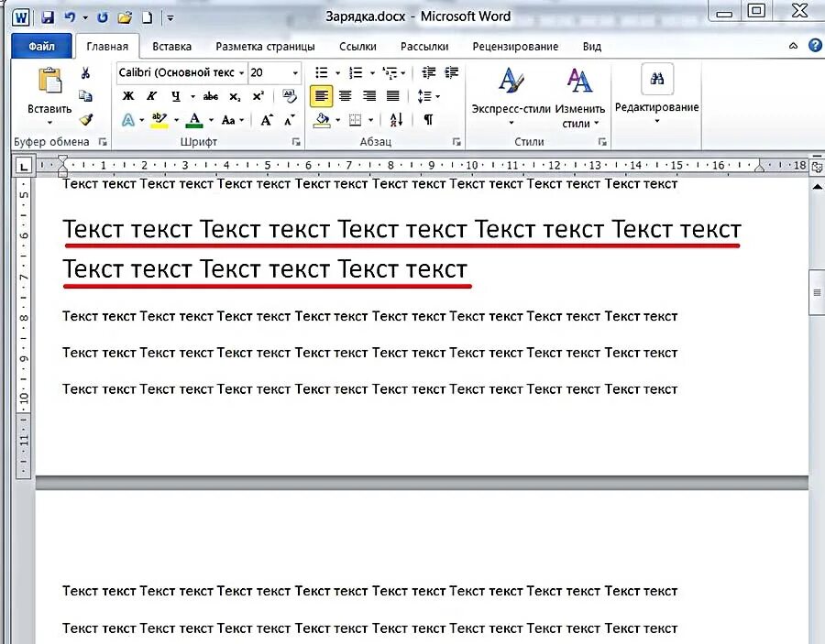Click the Sort A-Z icon

coord(396,120)
